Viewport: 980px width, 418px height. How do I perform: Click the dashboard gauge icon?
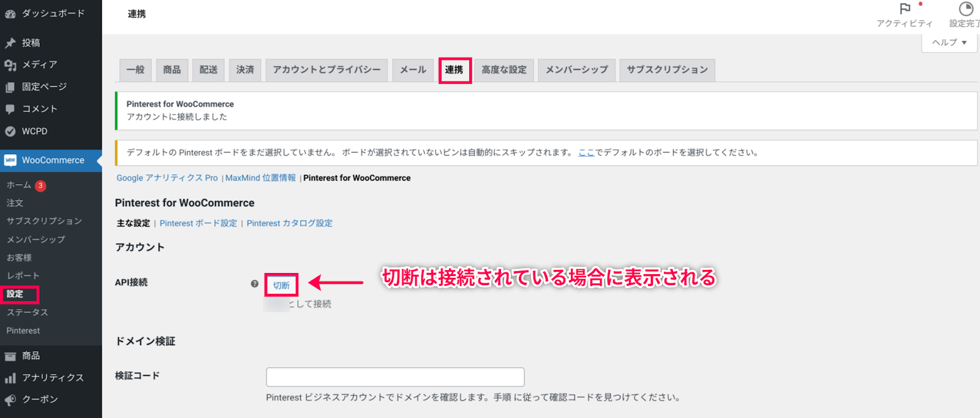pos(10,13)
